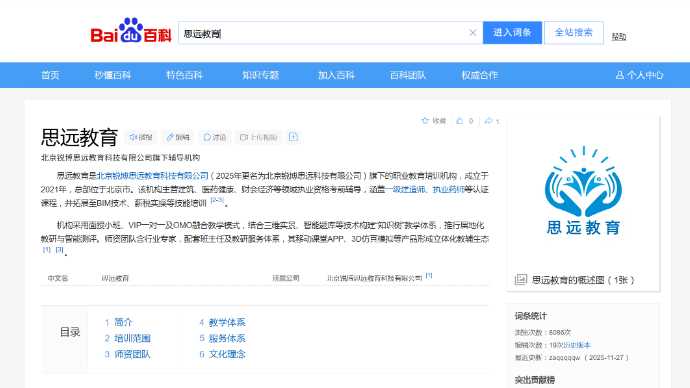Open the 历史版本 link
Image resolution: width=690 pixels, height=388 pixels.
tap(577, 345)
